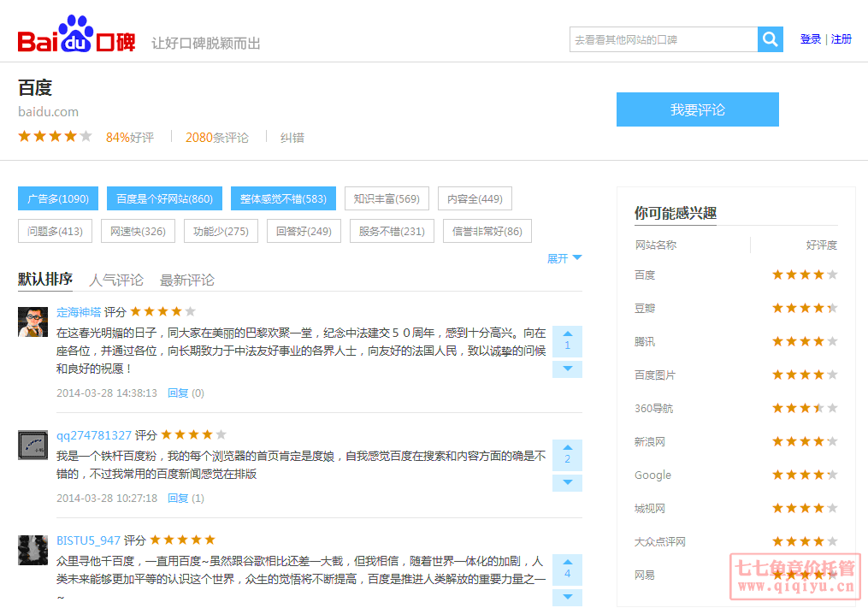Screen dimensions: 868x608
Task: Click BISTU5_947 review star score
Action: (x=183, y=540)
